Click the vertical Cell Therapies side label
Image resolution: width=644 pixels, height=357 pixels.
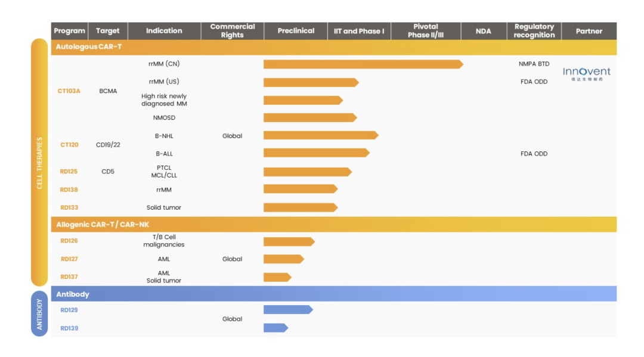39,162
